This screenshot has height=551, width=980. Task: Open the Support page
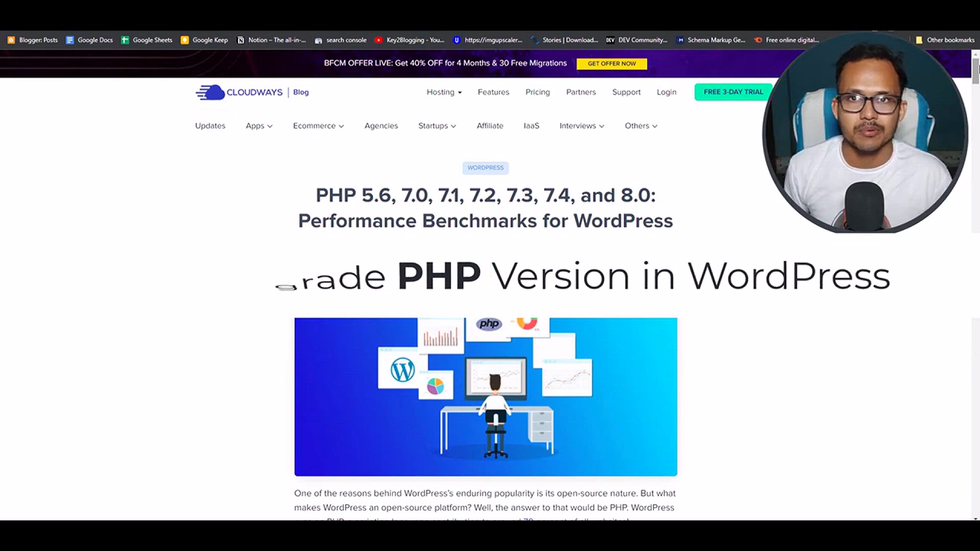[x=626, y=92]
